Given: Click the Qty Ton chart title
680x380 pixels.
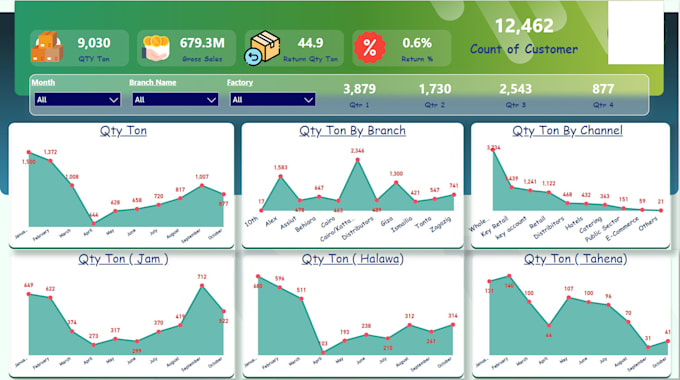Looking at the screenshot, I should [123, 131].
